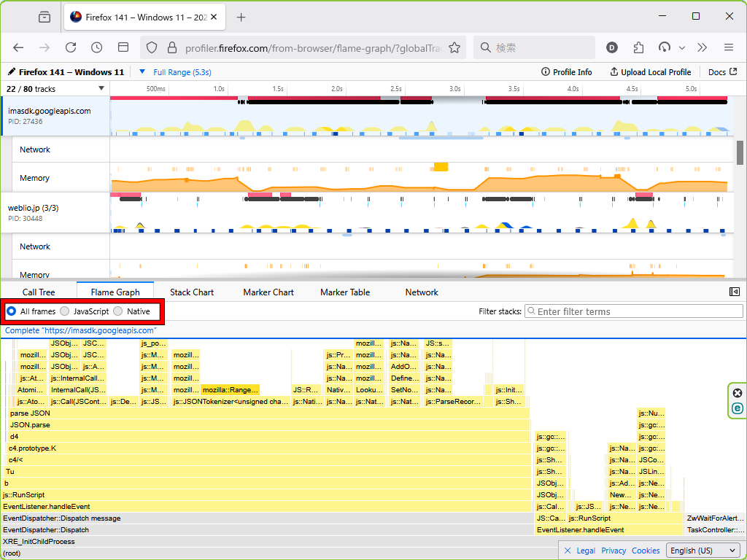Open a new browser tab
This screenshot has height=560, width=747.
(x=241, y=17)
